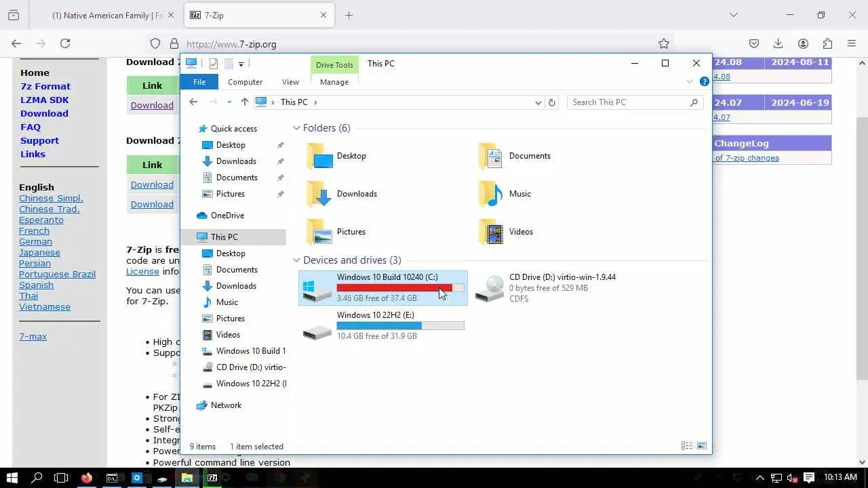Open the View ribbon tab
868x488 pixels.
click(x=290, y=82)
